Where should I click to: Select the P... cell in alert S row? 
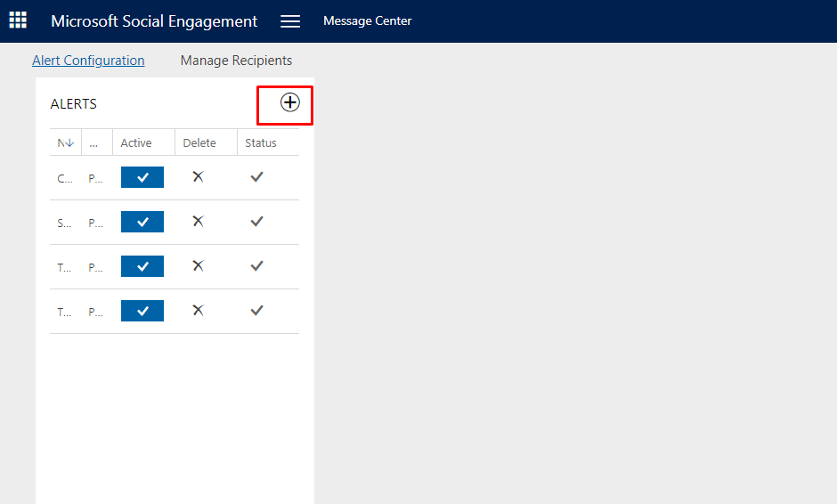point(95,224)
